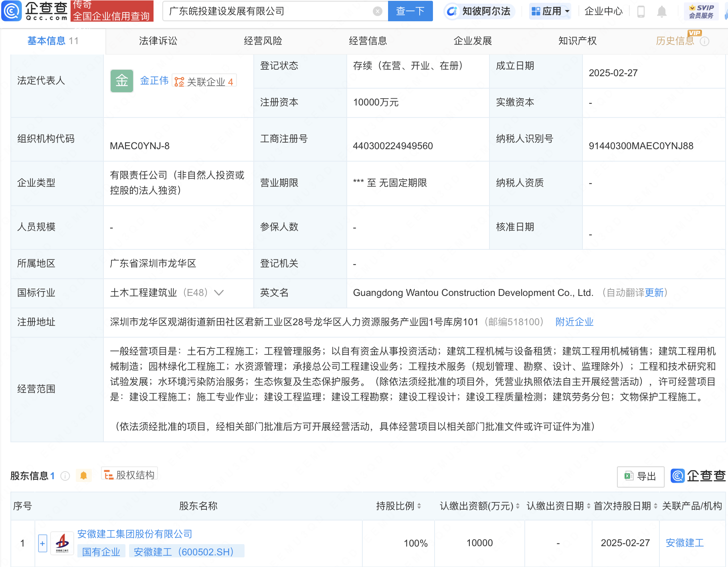Open the notification bell in the header

(662, 12)
